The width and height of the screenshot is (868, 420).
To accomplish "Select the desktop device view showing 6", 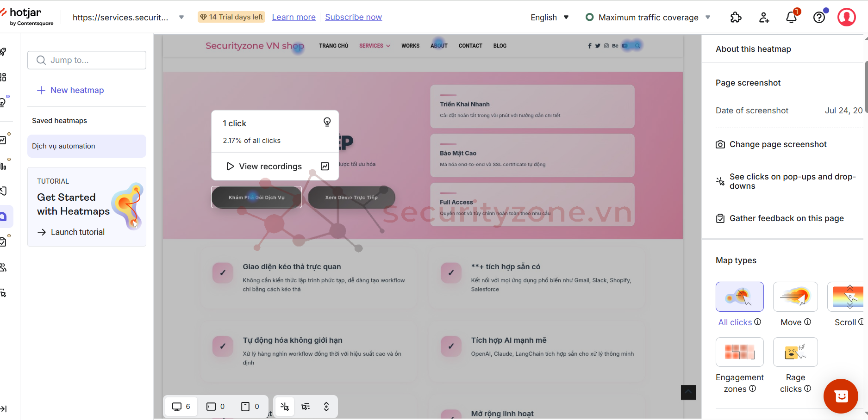I will 181,407.
